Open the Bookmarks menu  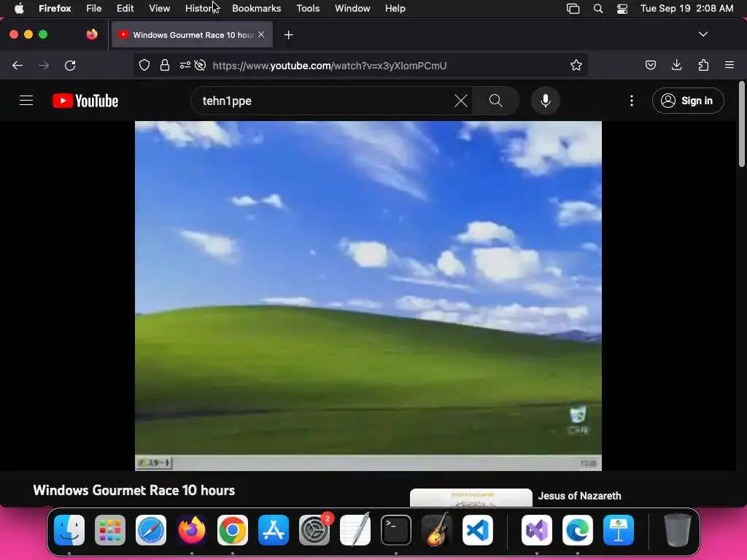[256, 8]
